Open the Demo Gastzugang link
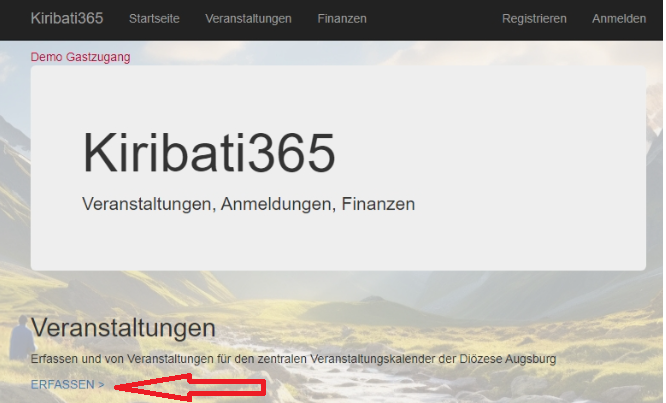This screenshot has width=666, height=403. (80, 57)
